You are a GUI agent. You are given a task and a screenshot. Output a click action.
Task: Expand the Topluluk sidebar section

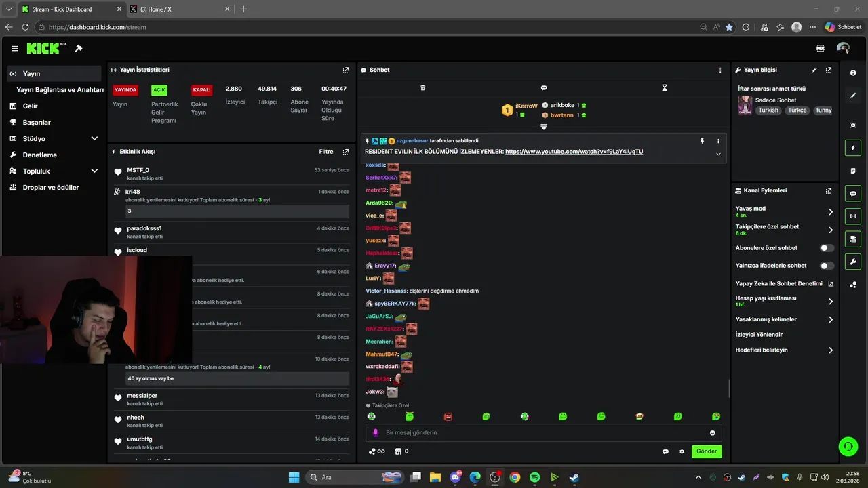[94, 171]
